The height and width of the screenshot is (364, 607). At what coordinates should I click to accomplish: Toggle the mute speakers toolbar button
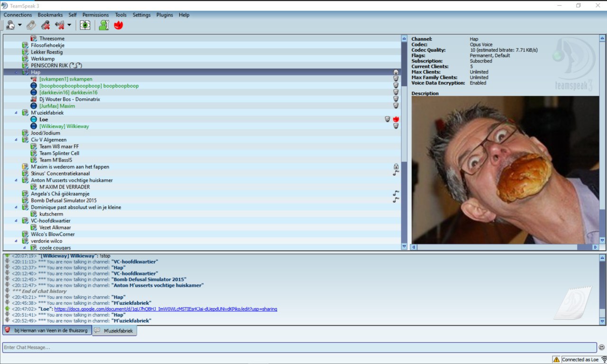60,25
